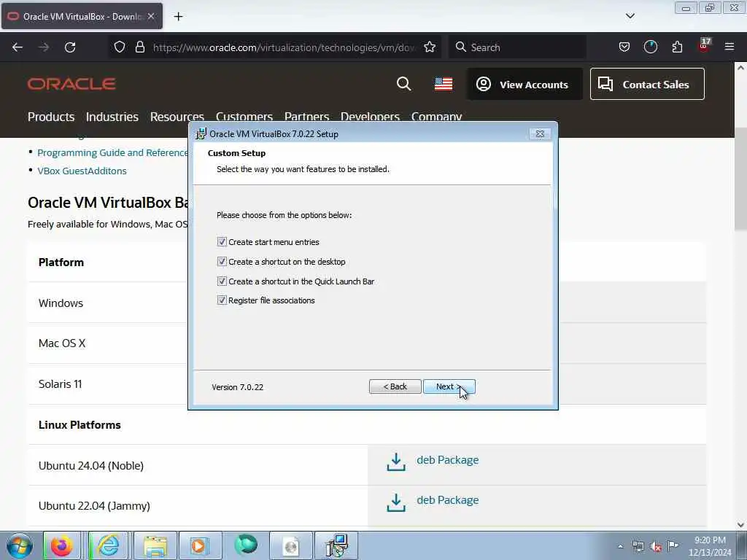Open the Industries menu

coord(112,117)
